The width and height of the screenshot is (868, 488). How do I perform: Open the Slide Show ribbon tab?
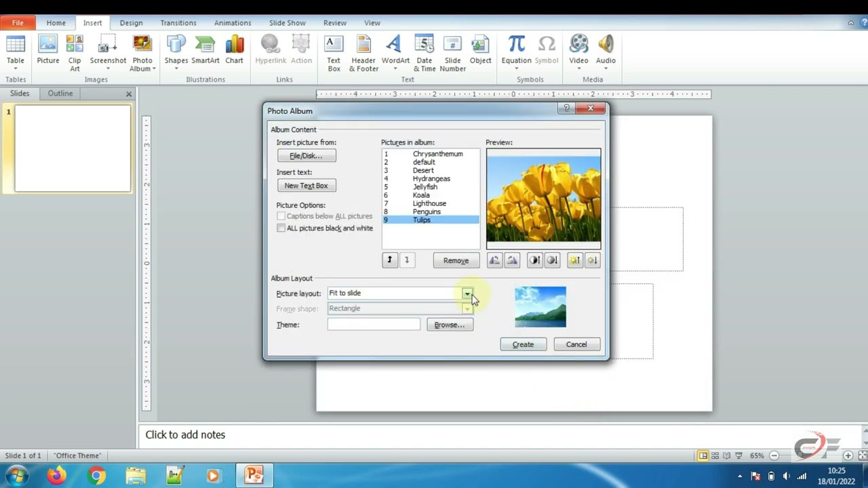point(288,23)
